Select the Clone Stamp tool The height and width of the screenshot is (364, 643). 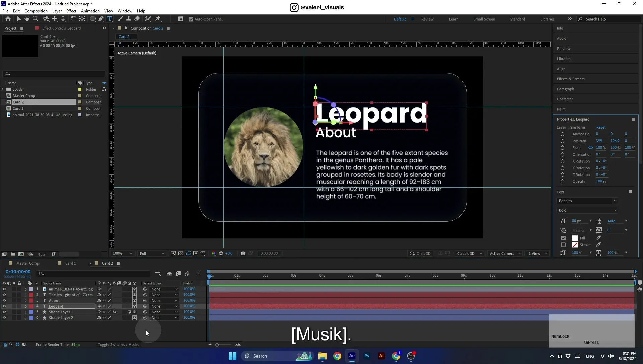tap(129, 19)
